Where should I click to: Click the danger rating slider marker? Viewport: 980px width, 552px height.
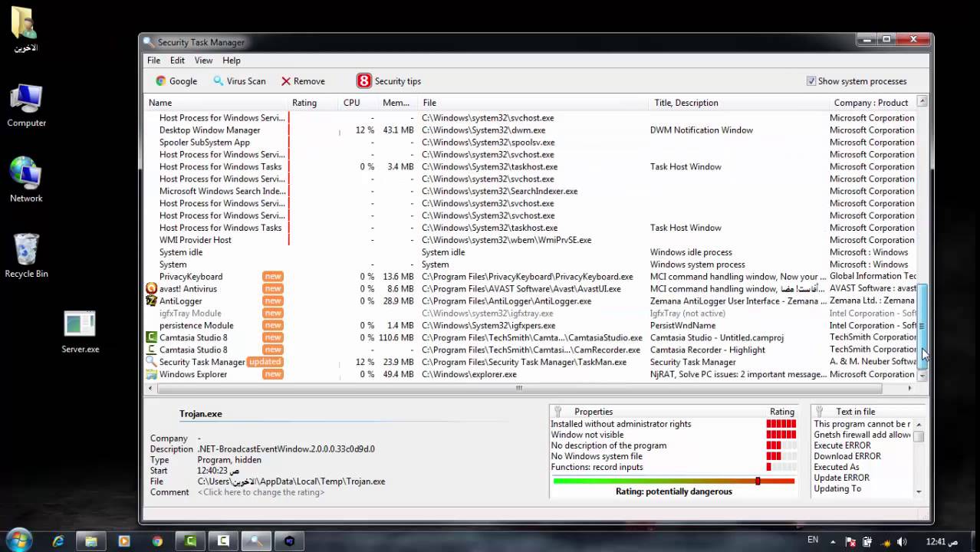[x=758, y=481]
